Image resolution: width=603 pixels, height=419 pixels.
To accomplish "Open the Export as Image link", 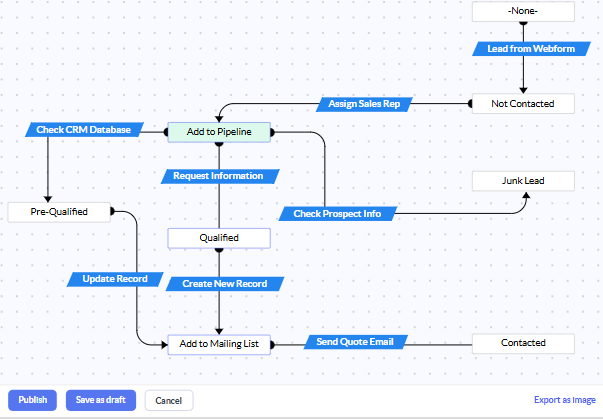I will pos(565,400).
